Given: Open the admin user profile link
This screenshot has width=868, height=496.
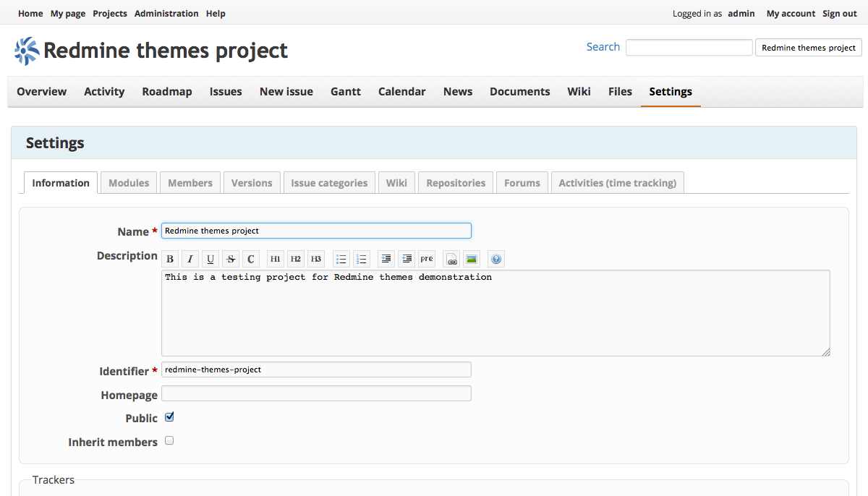Looking at the screenshot, I should 741,14.
